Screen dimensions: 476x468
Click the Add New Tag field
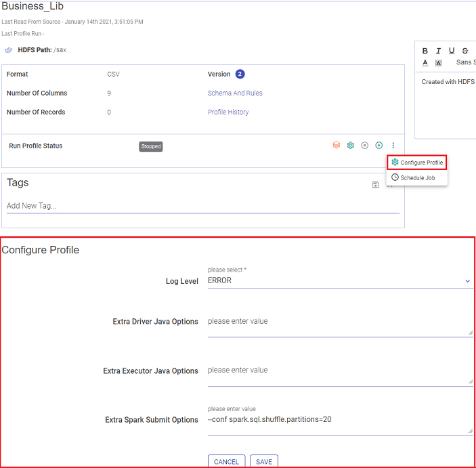tap(202, 206)
